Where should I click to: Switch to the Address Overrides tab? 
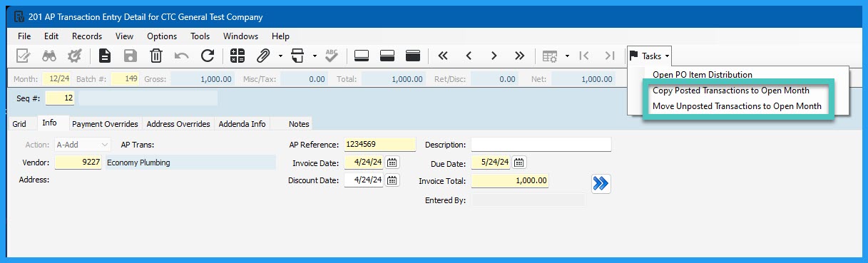(x=178, y=124)
